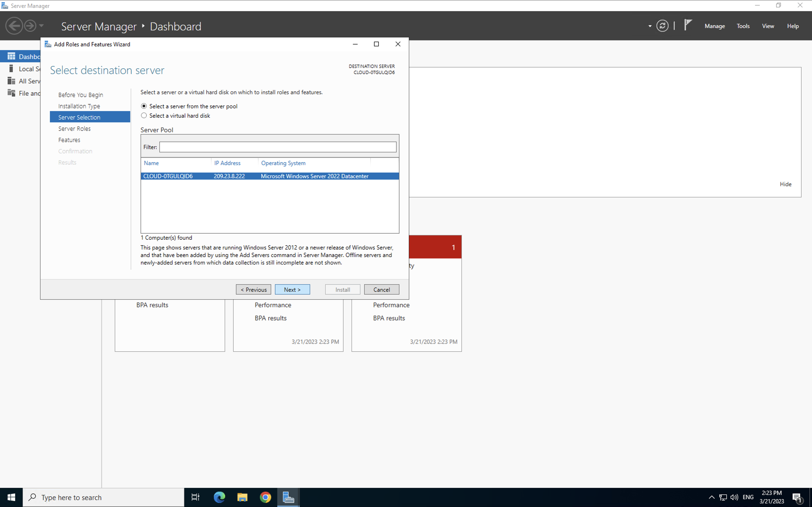Screen dimensions: 812x507
Task: Click the refresh icon in header
Action: click(662, 26)
